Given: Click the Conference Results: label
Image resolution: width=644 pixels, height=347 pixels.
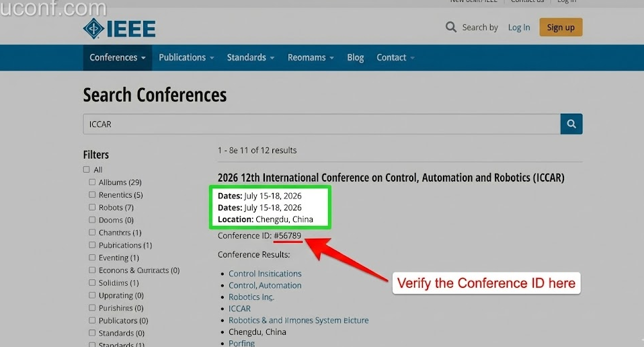Looking at the screenshot, I should pyautogui.click(x=254, y=255).
